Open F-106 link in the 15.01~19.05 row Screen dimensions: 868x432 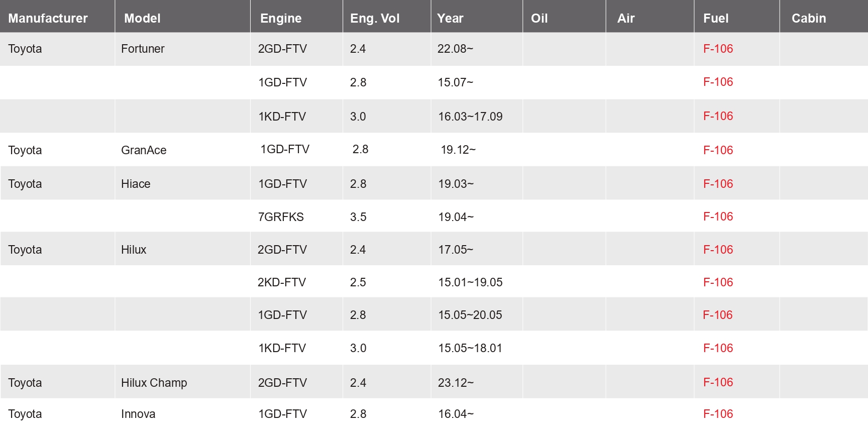pyautogui.click(x=718, y=282)
